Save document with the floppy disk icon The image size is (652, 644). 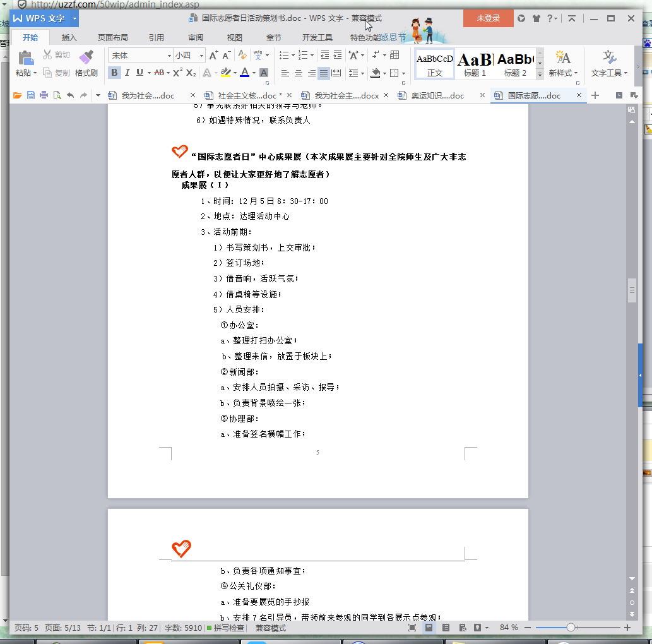pos(31,95)
